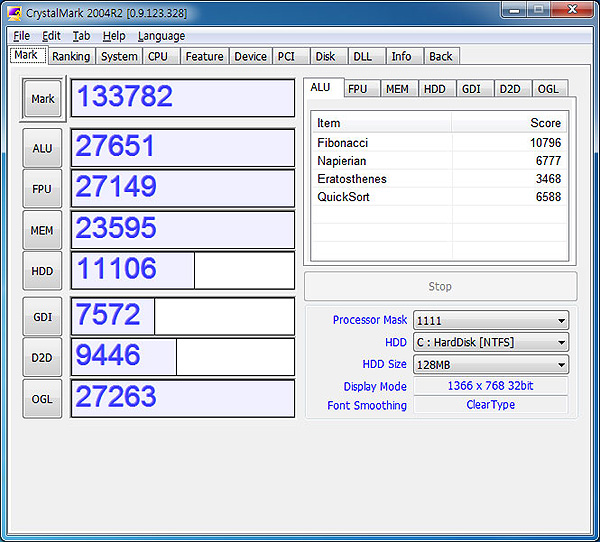
Task: Run the OGL benchmark button
Action: click(x=42, y=399)
